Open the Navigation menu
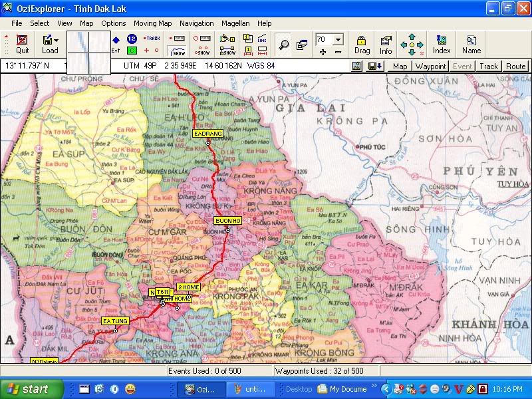Viewport: 532px width, 399px height. [196, 23]
